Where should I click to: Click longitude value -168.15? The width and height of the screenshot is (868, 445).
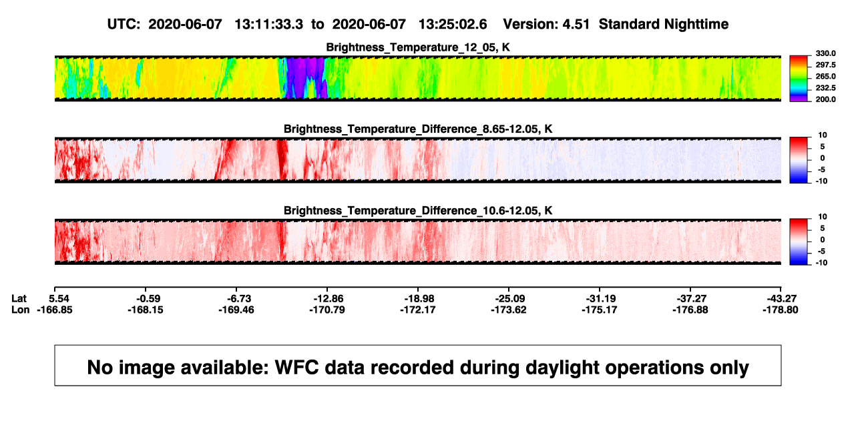click(x=145, y=310)
